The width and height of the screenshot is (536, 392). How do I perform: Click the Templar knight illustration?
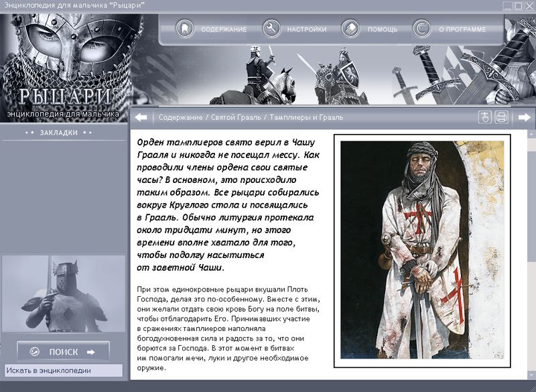[422, 250]
